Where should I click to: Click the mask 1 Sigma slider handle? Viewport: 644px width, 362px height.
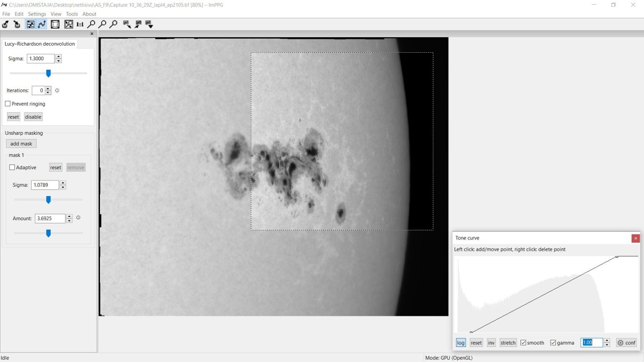[x=48, y=200]
